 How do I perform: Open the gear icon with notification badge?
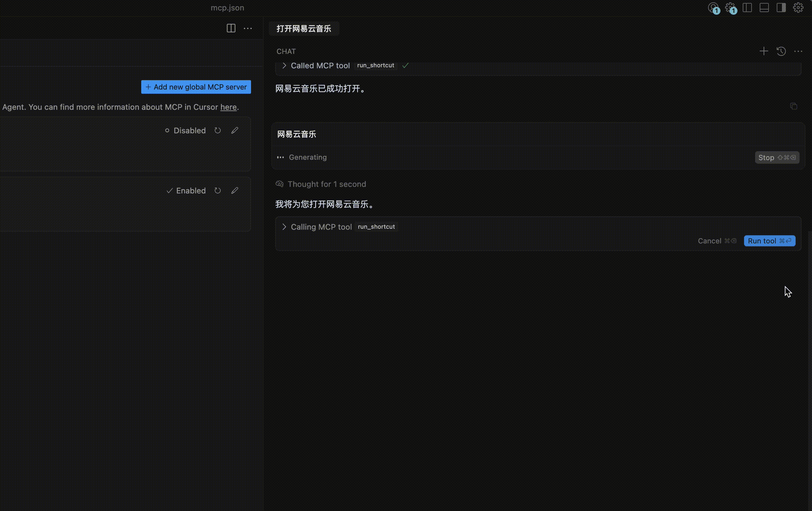pos(731,8)
